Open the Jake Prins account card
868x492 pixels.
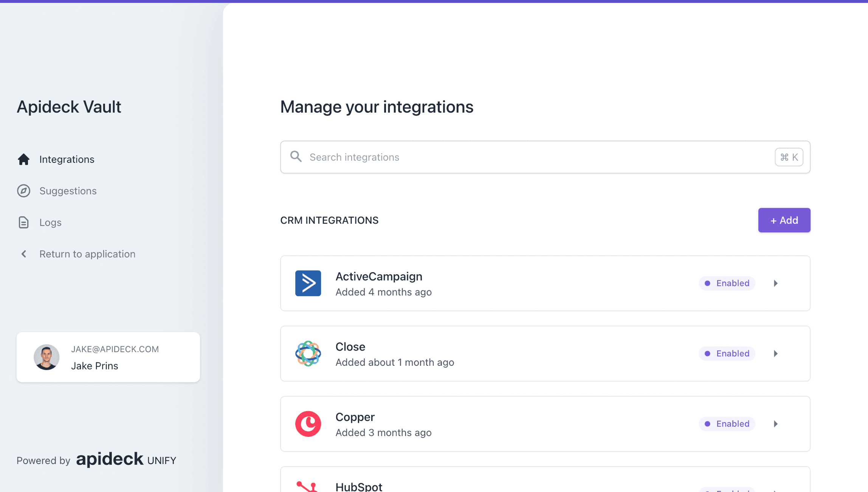point(108,357)
